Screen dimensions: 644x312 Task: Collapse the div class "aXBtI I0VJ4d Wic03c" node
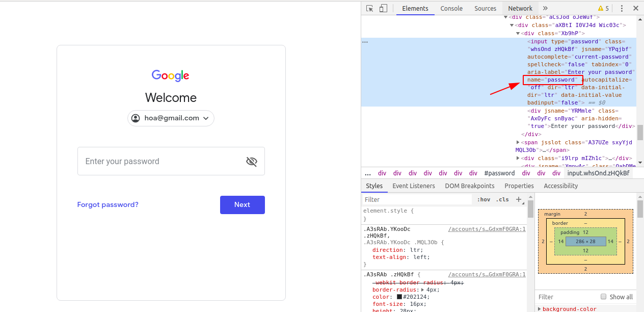(512, 25)
